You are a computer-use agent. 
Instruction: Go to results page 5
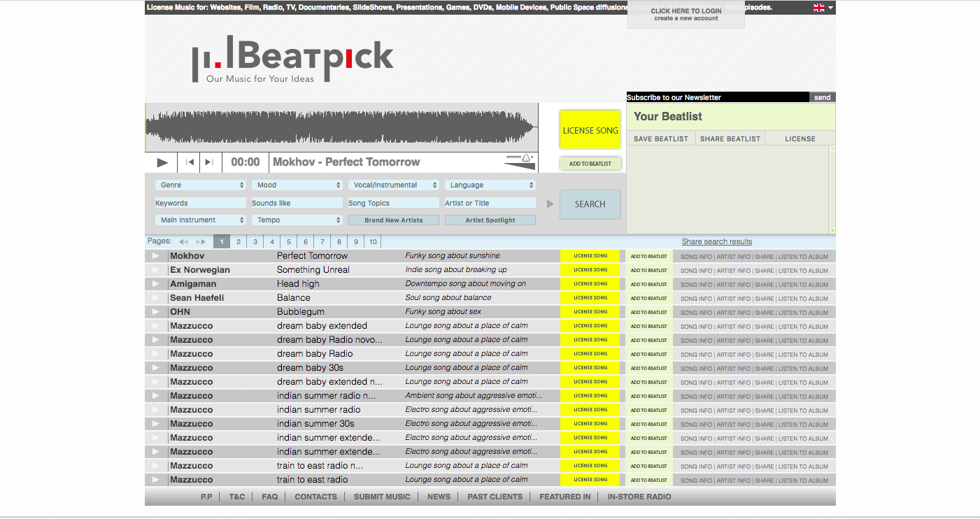[x=289, y=242]
